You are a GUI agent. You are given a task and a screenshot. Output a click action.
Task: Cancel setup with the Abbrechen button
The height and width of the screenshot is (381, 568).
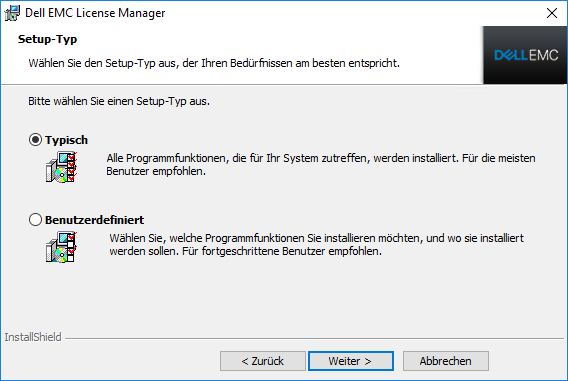446,361
